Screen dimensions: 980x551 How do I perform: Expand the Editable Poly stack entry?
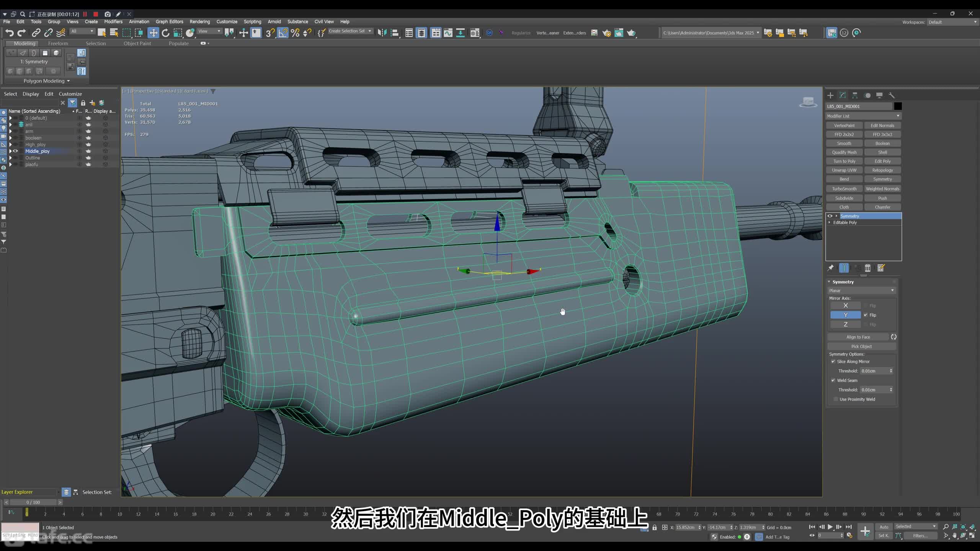pyautogui.click(x=830, y=222)
